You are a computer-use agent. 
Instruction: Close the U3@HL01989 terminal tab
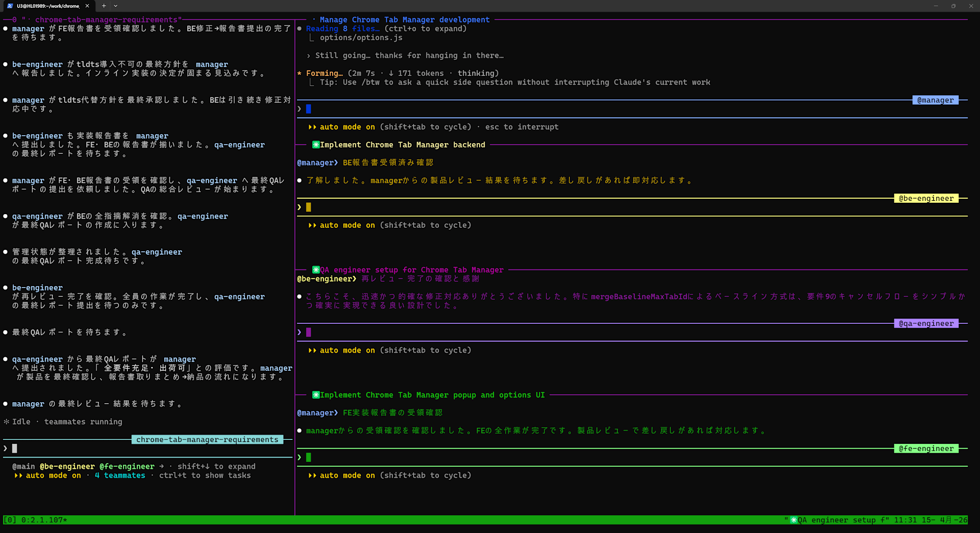[87, 6]
